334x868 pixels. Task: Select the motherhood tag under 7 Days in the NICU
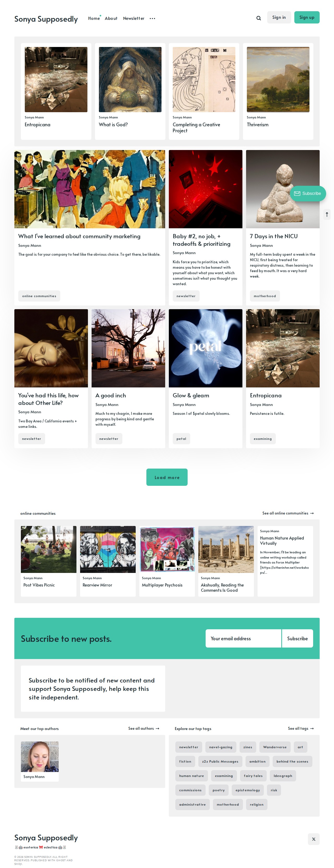265,296
